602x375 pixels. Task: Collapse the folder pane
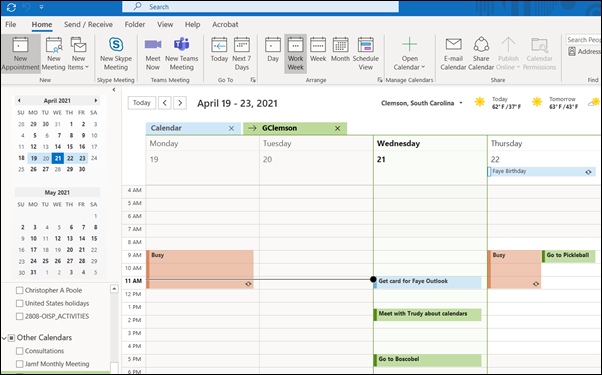(114, 89)
